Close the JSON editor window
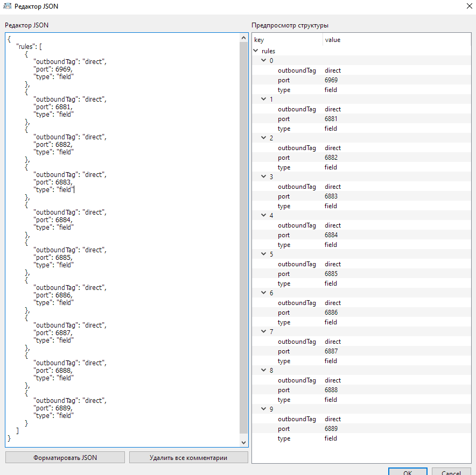The image size is (476, 475). 470,6
